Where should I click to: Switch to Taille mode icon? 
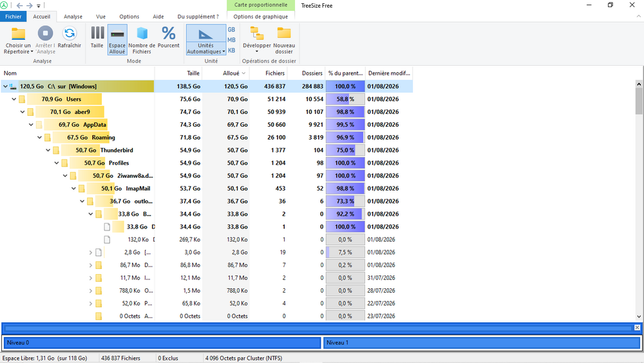tap(97, 33)
